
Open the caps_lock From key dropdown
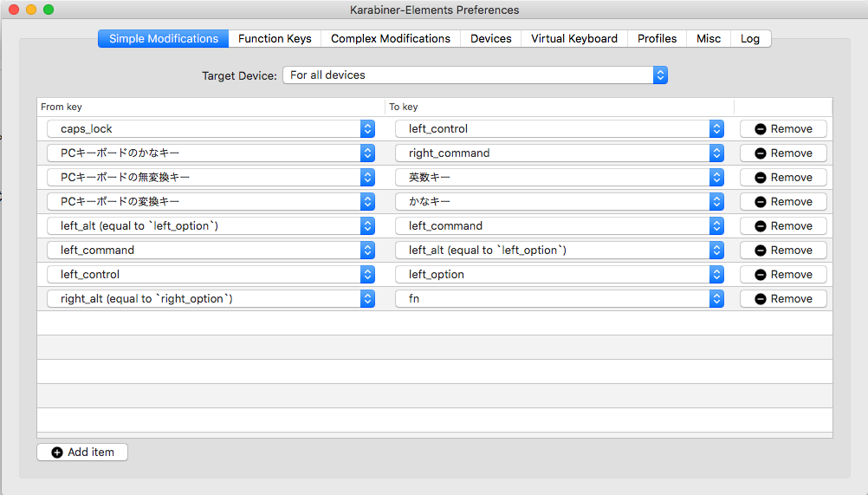(x=211, y=129)
